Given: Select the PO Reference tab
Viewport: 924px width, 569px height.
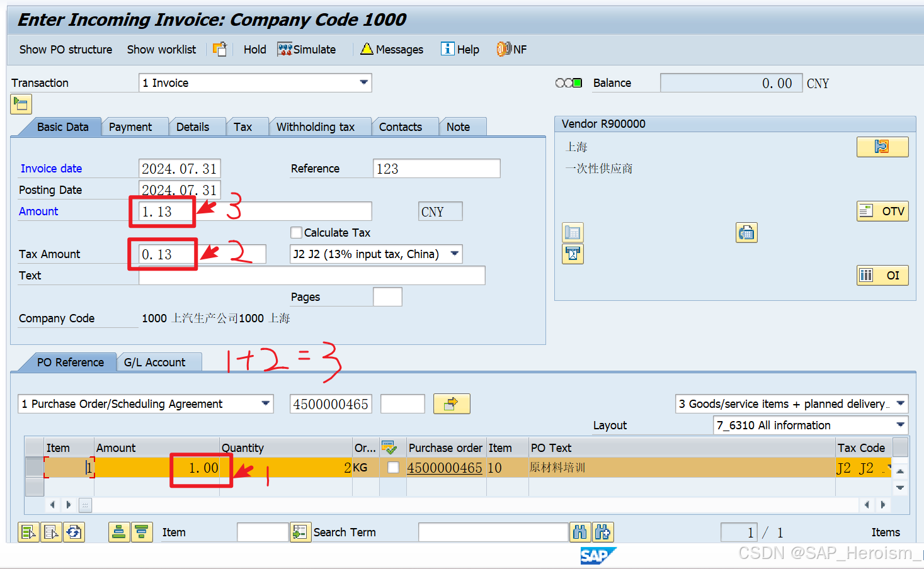Looking at the screenshot, I should 70,362.
